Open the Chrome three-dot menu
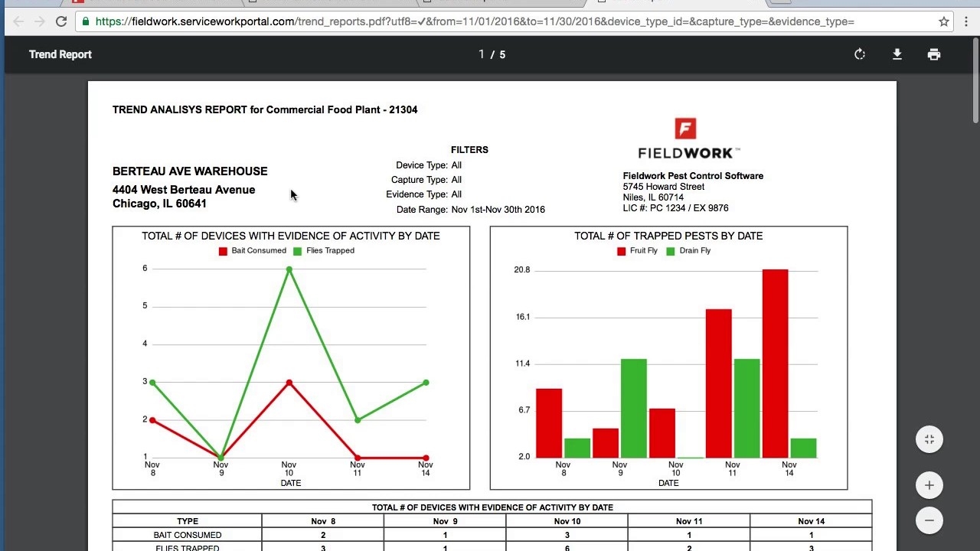 click(966, 21)
